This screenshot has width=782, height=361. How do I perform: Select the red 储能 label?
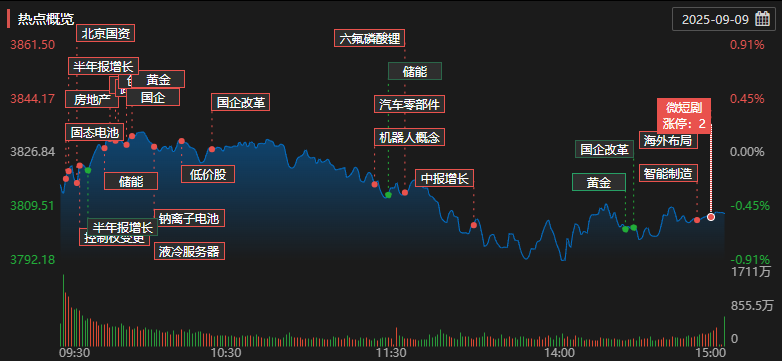click(131, 181)
